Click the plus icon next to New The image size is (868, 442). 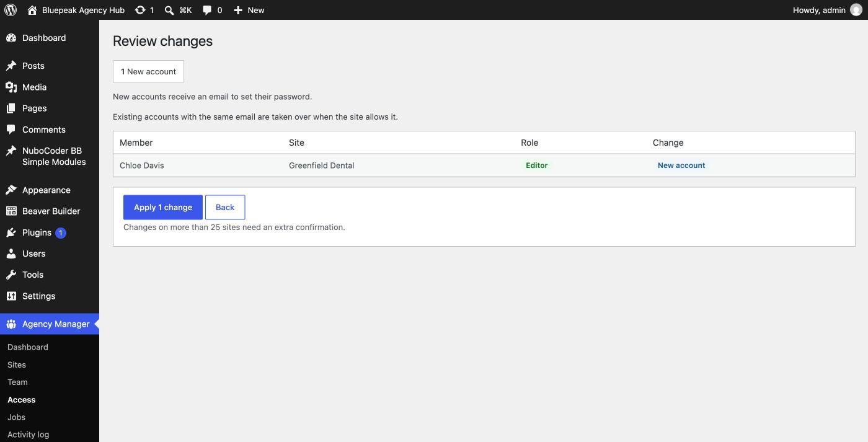coord(238,10)
